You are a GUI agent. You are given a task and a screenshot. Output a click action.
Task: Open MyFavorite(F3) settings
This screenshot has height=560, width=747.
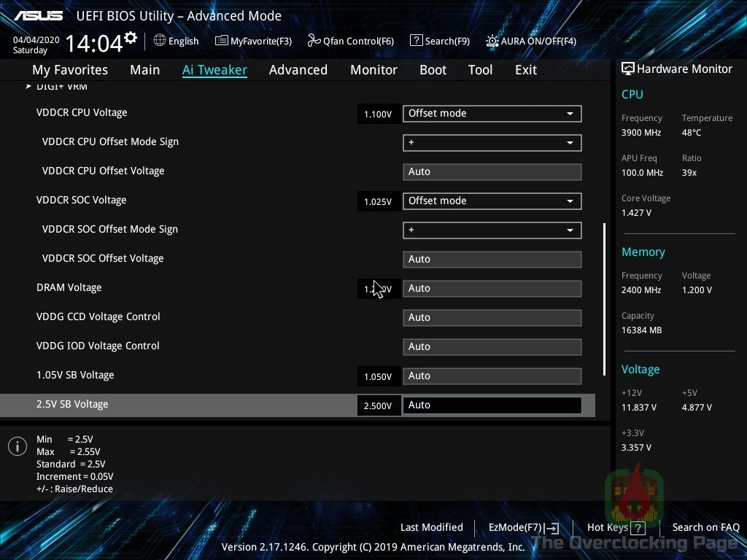click(x=254, y=41)
